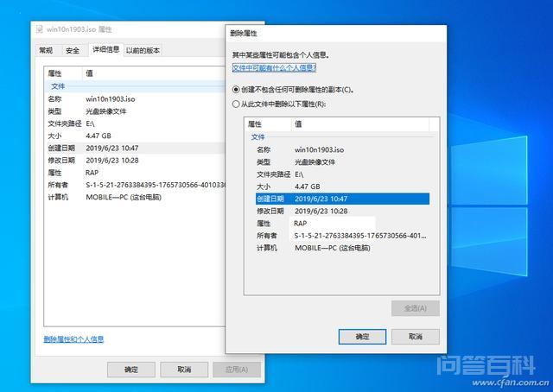This screenshot has width=553, height=392.
Task: Click 应用(A) in the properties window
Action: point(237,370)
